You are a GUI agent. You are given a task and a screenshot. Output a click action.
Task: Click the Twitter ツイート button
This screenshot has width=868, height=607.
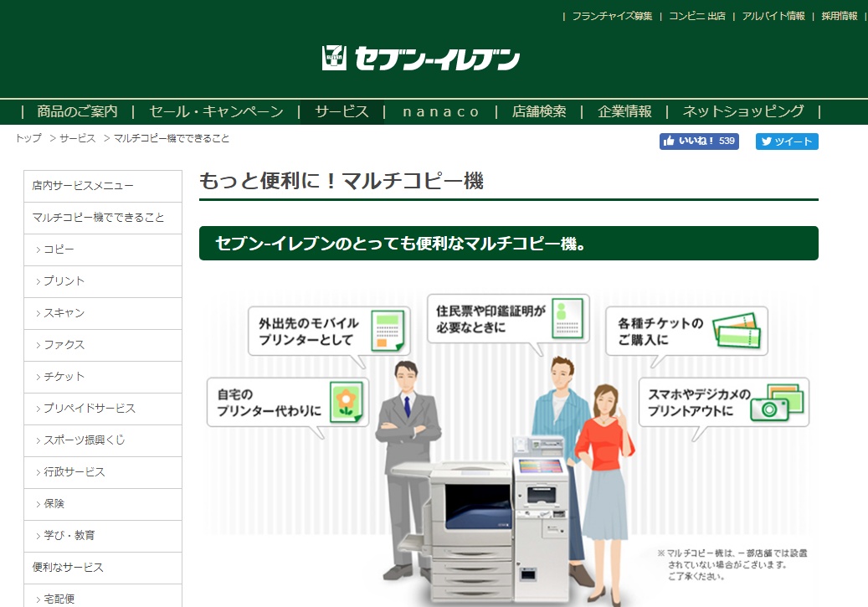coord(787,141)
